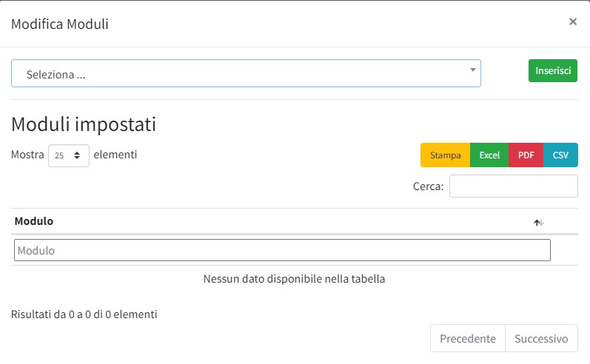Click the Moduli impostati heading
Image resolution: width=590 pixels, height=364 pixels.
click(x=84, y=124)
